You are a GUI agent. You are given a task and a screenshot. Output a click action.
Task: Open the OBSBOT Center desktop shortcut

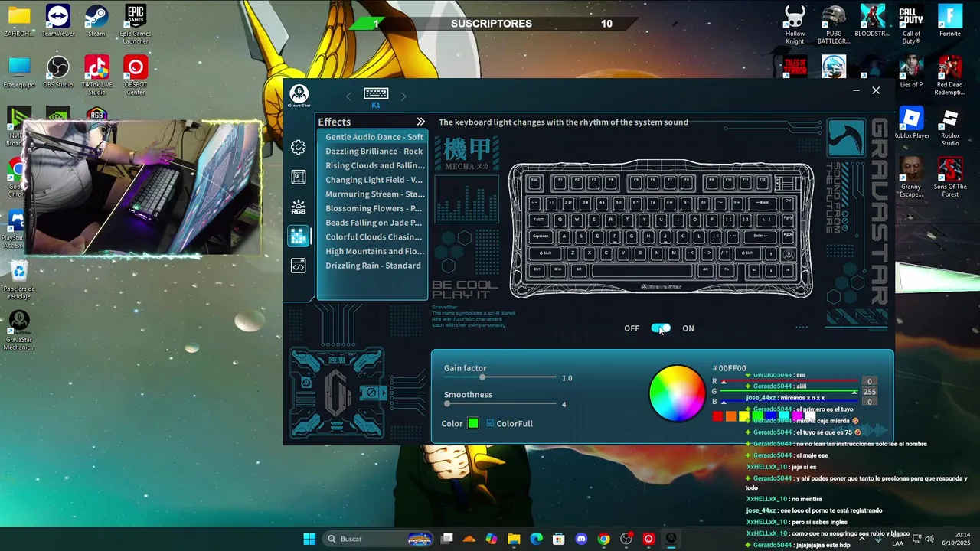tap(136, 75)
